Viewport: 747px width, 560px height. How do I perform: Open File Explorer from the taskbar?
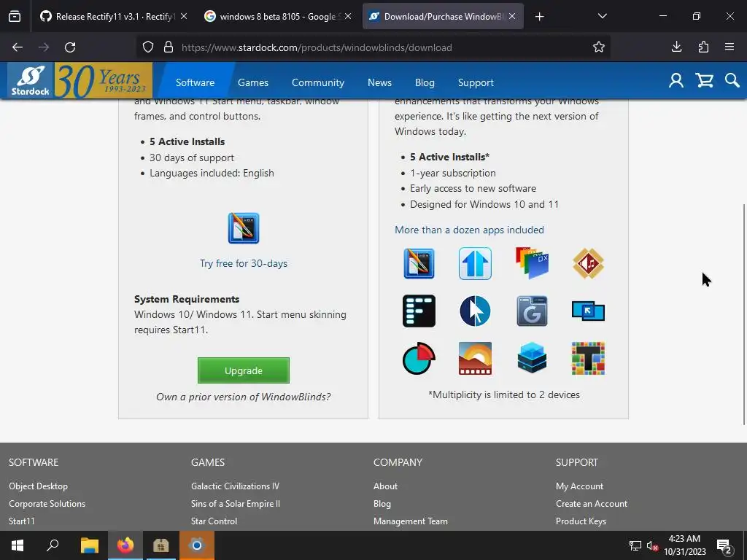tap(89, 545)
